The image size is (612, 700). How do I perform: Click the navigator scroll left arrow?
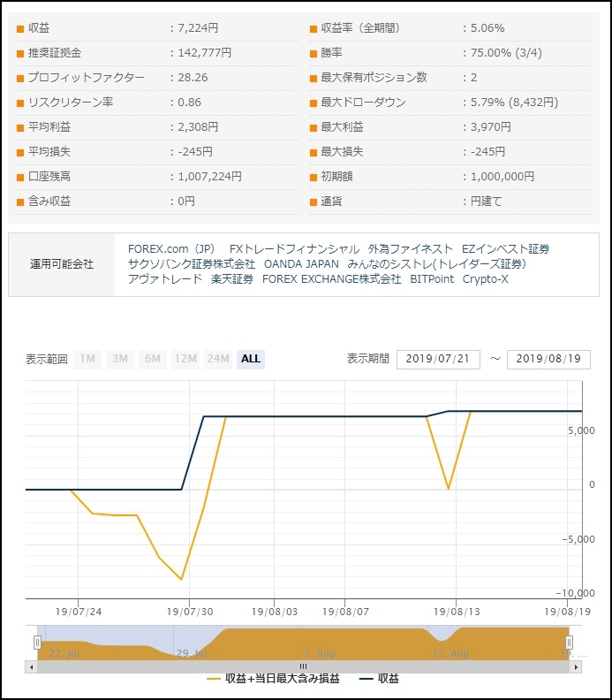pyautogui.click(x=31, y=667)
